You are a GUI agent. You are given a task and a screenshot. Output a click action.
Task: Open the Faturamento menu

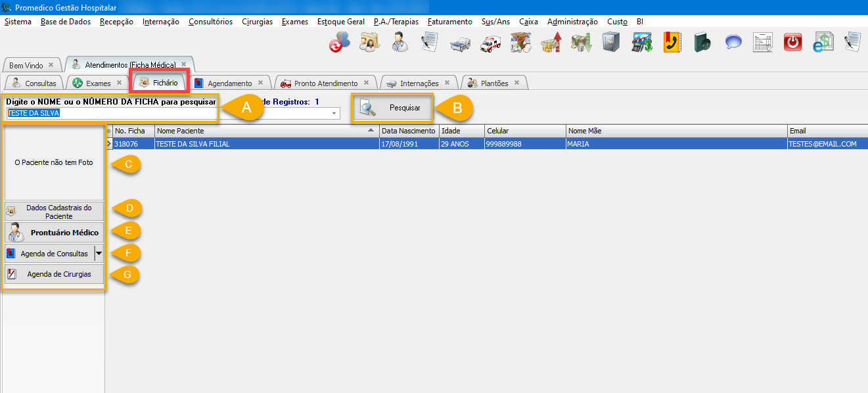click(x=449, y=22)
